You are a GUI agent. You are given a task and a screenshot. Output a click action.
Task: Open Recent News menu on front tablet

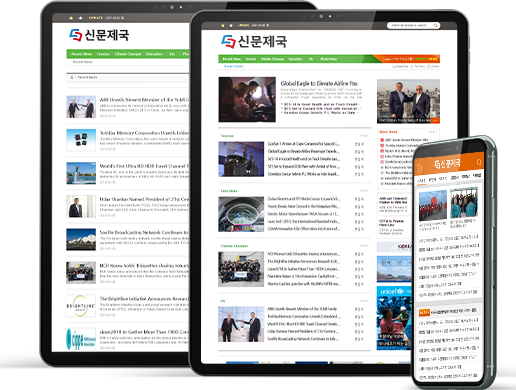point(232,59)
